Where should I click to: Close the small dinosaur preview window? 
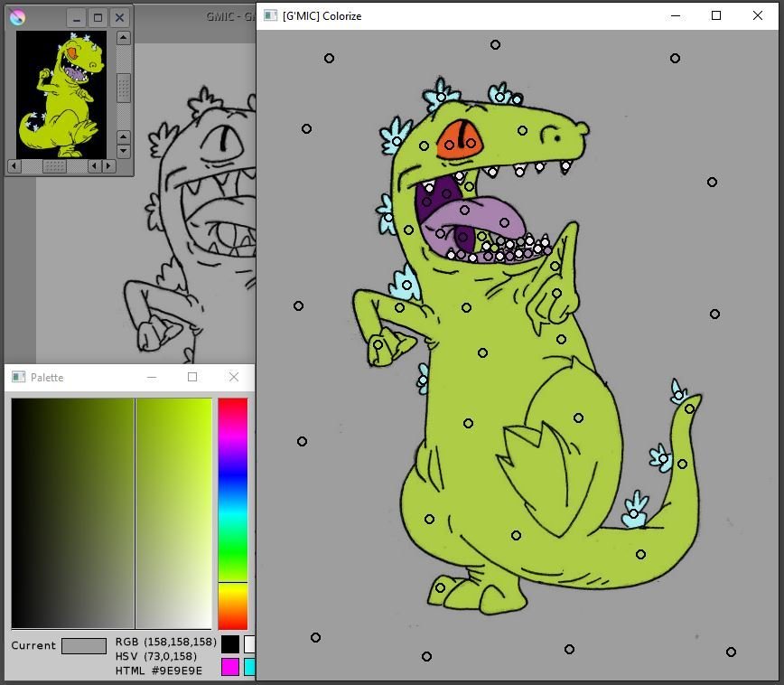(119, 18)
